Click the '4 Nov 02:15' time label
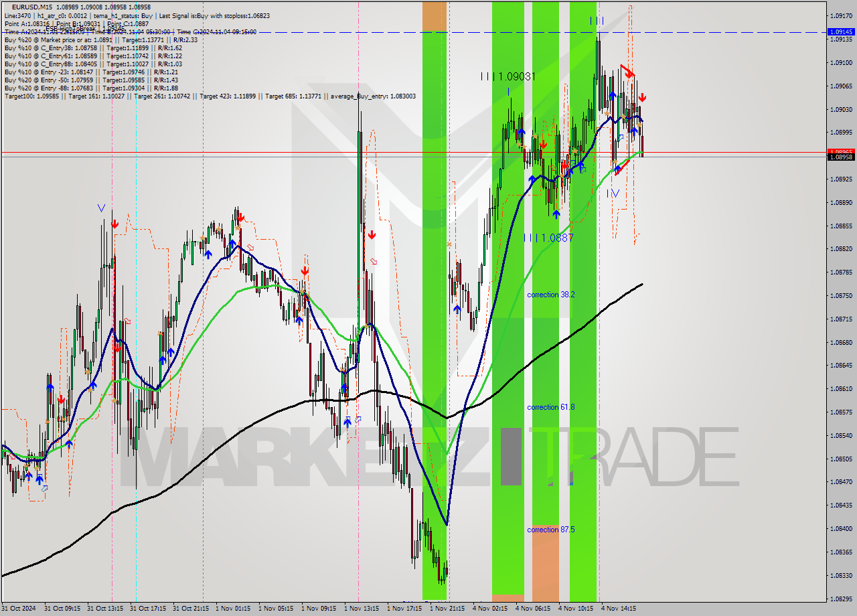The height and width of the screenshot is (616, 857). (x=489, y=609)
